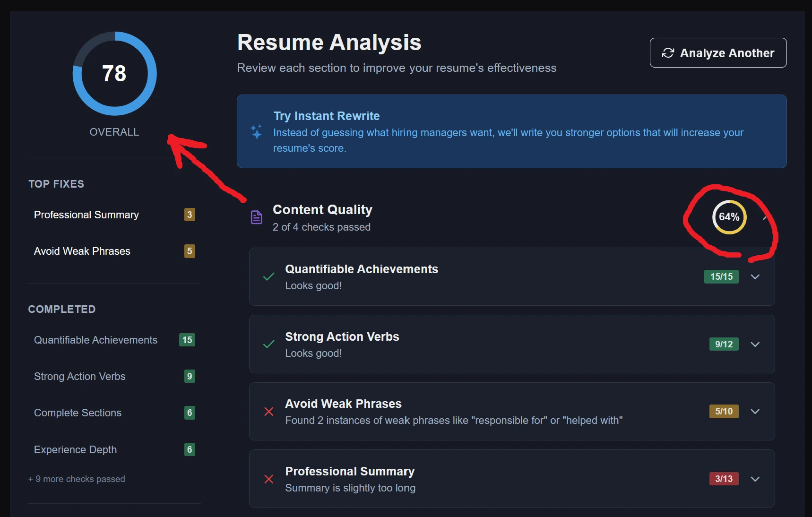Viewport: 812px width, 517px height.
Task: Expand the Professional Summary check details
Action: pos(755,479)
